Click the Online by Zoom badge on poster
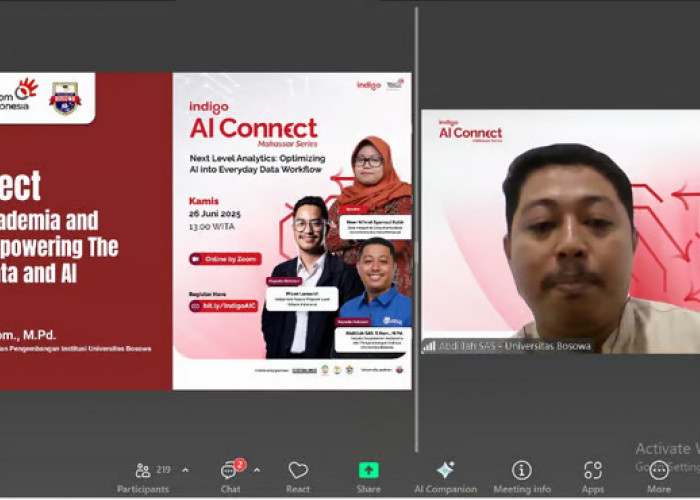 (225, 259)
